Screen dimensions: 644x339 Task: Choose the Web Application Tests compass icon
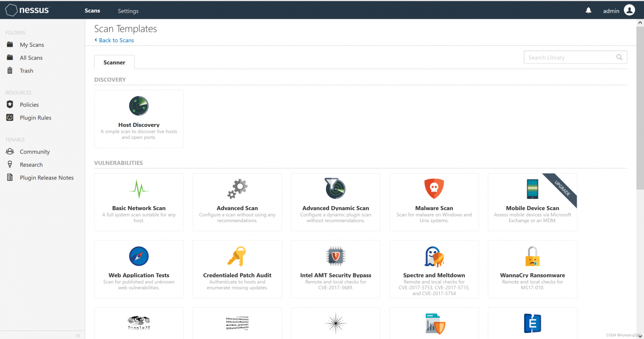(x=139, y=256)
